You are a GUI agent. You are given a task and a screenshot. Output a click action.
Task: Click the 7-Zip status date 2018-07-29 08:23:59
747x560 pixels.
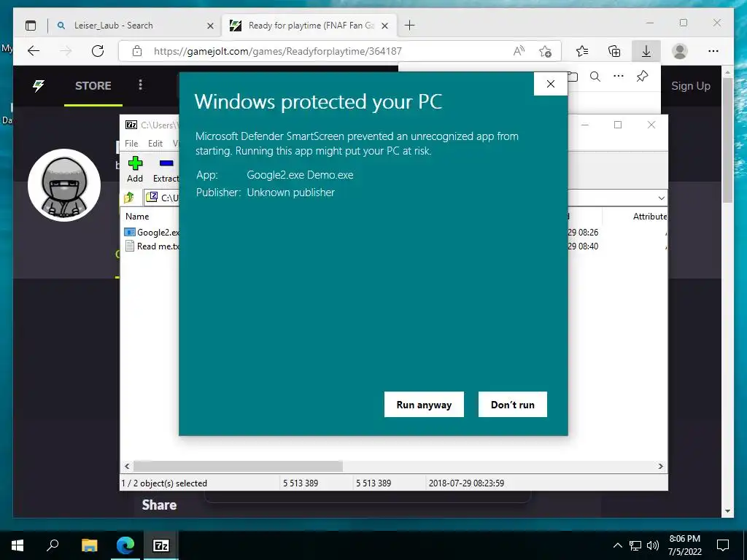point(466,483)
